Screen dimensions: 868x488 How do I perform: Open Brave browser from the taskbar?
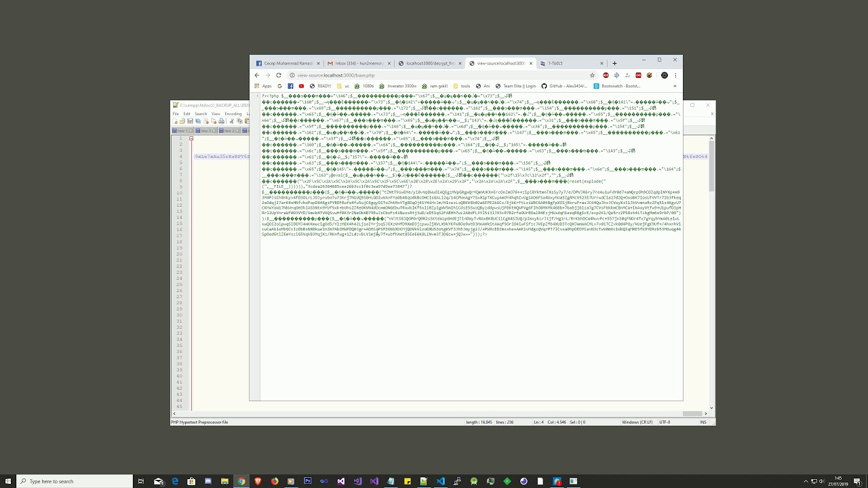click(258, 481)
